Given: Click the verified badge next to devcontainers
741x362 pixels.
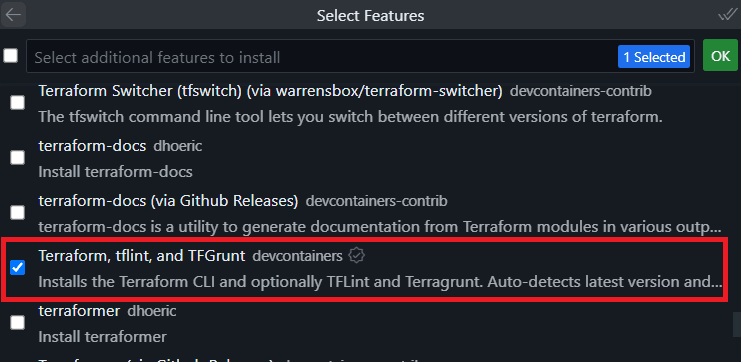Looking at the screenshot, I should 356,256.
